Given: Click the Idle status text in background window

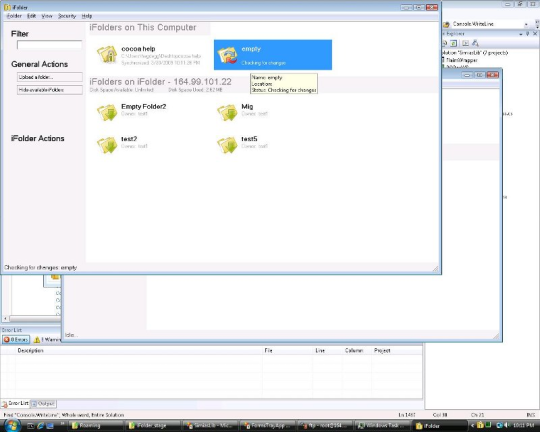Looking at the screenshot, I should tap(71, 335).
